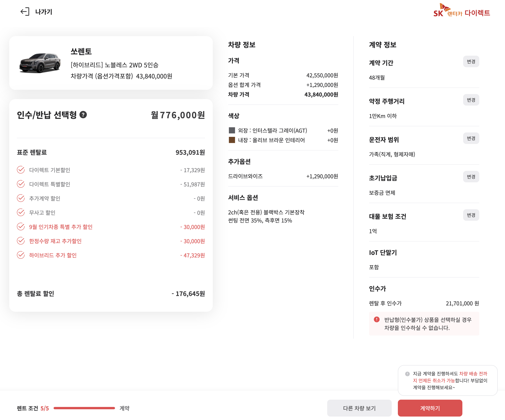Click red warning icon in 인수가 notice
The height and width of the screenshot is (420, 505).
(376, 319)
